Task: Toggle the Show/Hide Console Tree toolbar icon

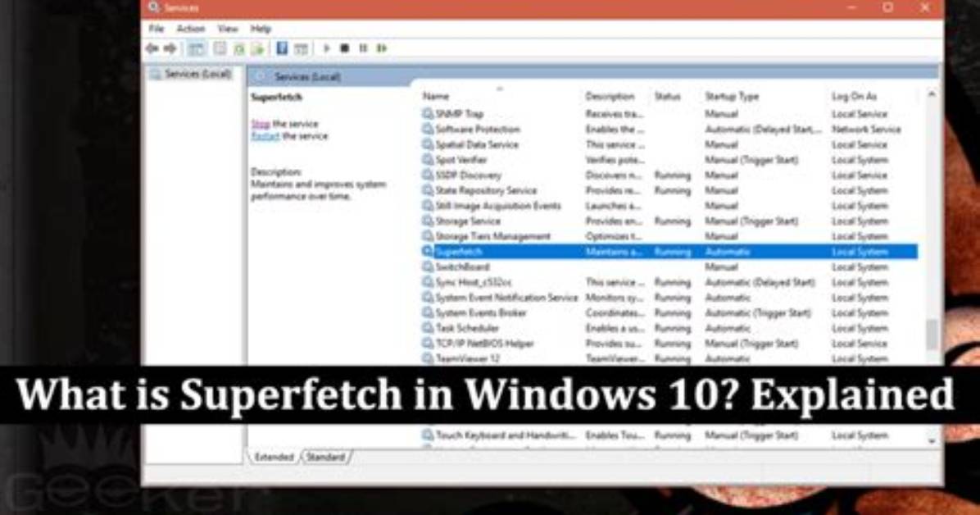Action: [x=197, y=48]
